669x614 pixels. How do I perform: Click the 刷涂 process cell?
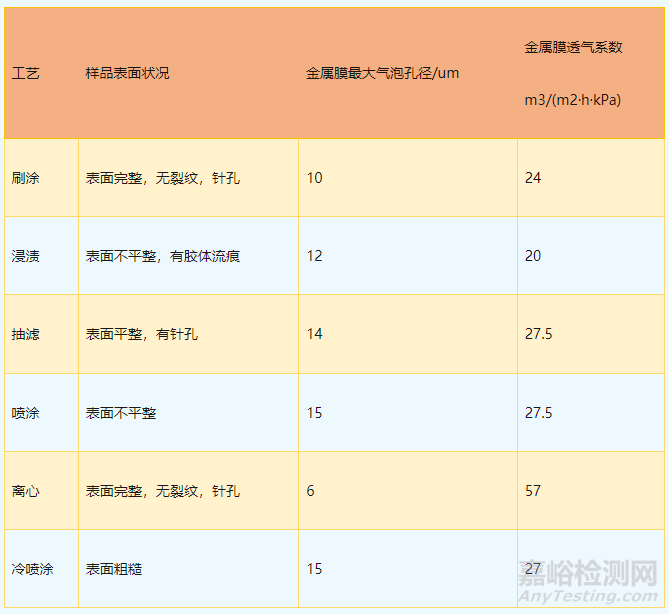tap(26, 178)
